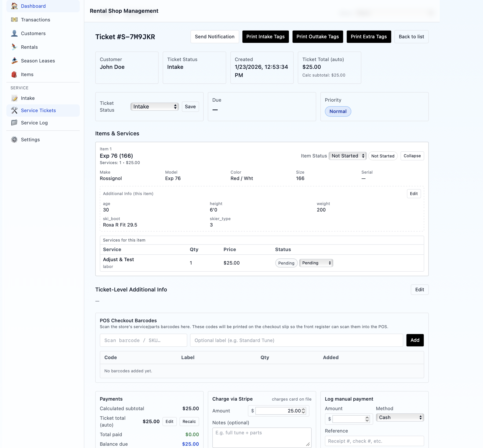The image size is (483, 448).
Task: Open the Service Log
Action: pyautogui.click(x=34, y=123)
